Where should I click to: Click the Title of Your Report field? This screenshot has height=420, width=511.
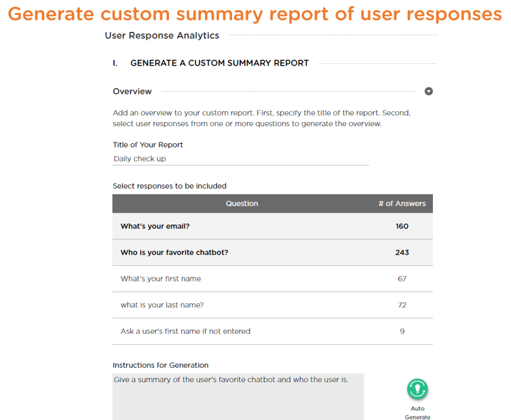click(240, 159)
